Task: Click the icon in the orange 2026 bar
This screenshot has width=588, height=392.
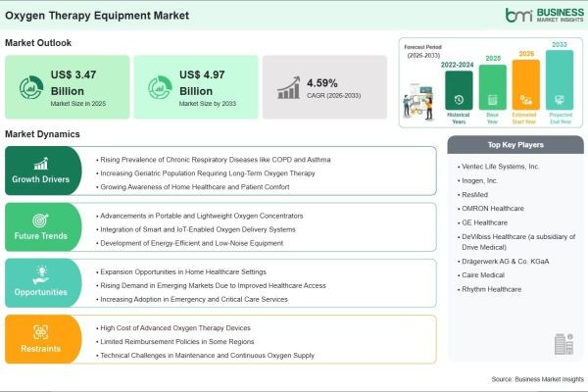Action: click(x=525, y=100)
